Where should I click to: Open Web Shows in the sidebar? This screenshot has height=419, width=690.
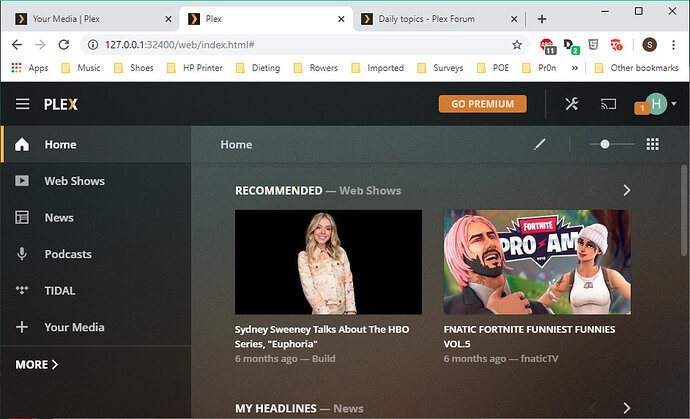click(x=96, y=181)
